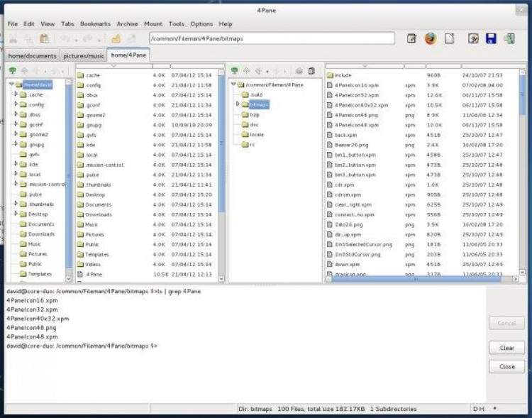Open the Undo history dropdown arrow
The image size is (532, 418).
77,40
